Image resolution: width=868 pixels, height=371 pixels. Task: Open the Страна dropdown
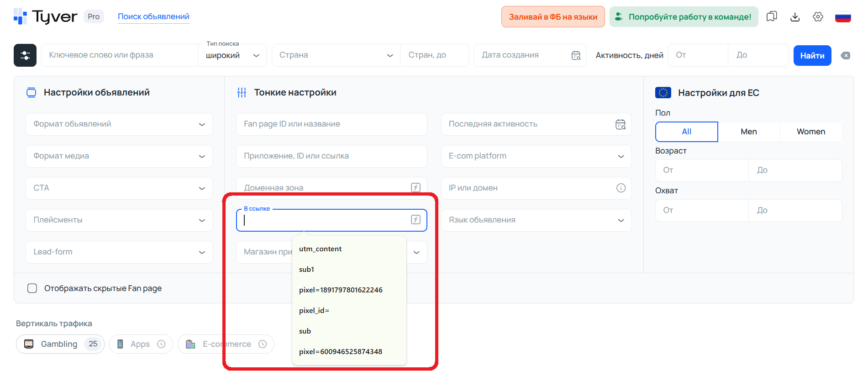tap(336, 55)
